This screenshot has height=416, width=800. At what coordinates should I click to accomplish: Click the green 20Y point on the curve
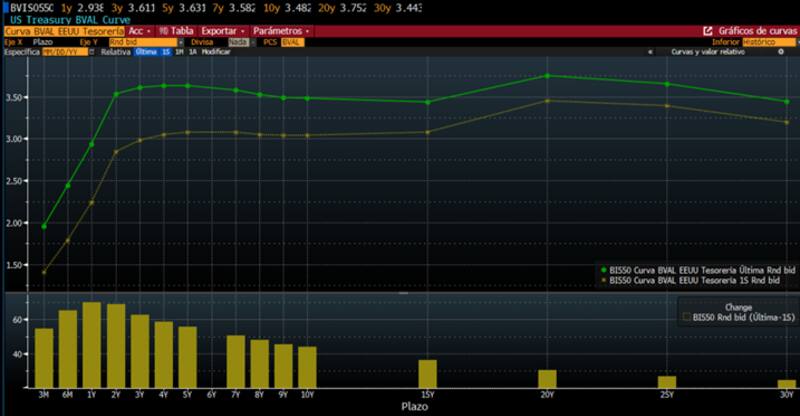point(547,76)
